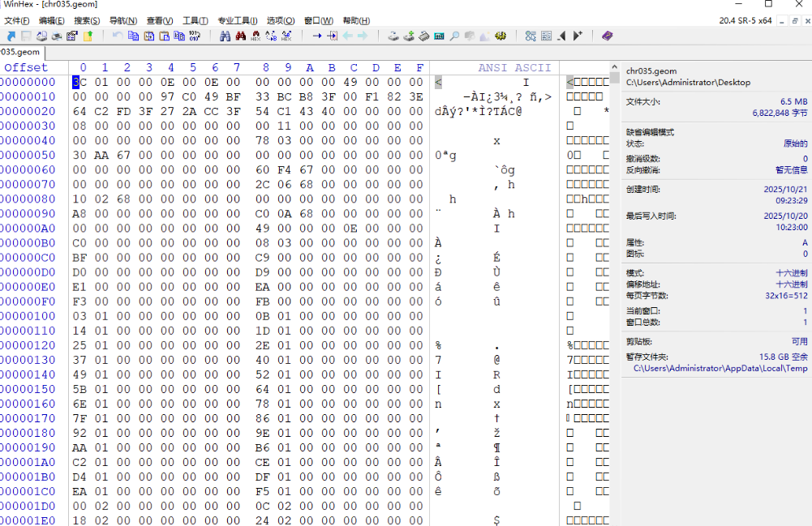This screenshot has height=526, width=812.
Task: Open Find Hex Values red binoculars icon
Action: pyautogui.click(x=241, y=36)
